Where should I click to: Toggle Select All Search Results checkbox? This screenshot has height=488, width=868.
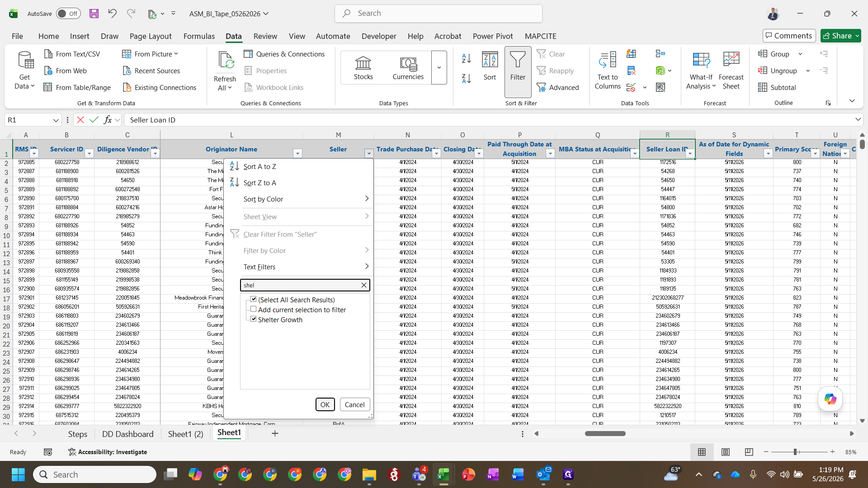point(254,299)
